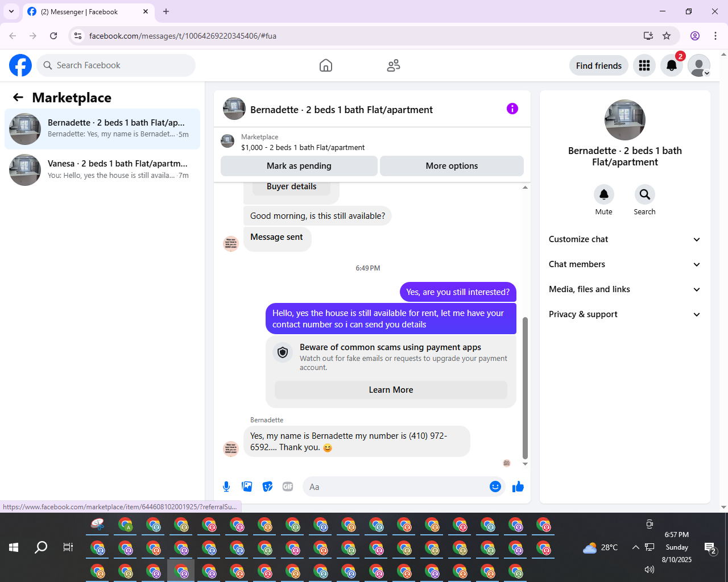
Task: Open Bernadette conversation in Marketplace list
Action: 102,129
